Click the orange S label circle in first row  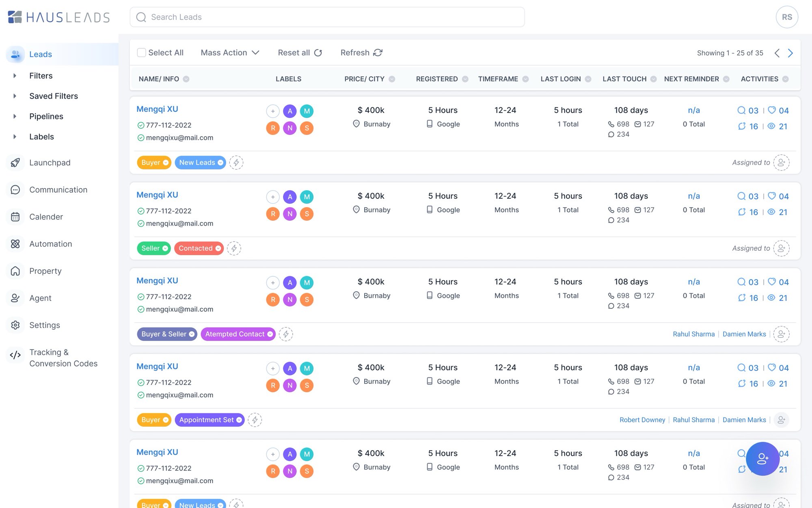pos(307,128)
